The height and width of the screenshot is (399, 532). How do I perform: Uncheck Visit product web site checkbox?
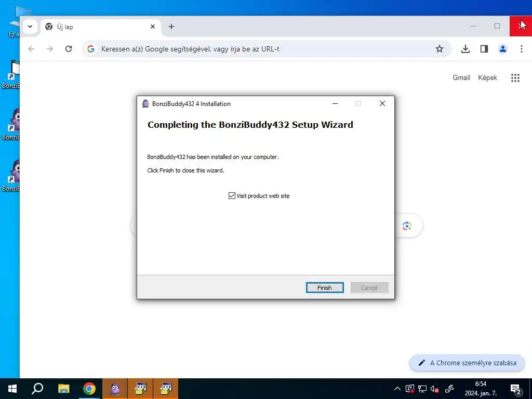[232, 196]
